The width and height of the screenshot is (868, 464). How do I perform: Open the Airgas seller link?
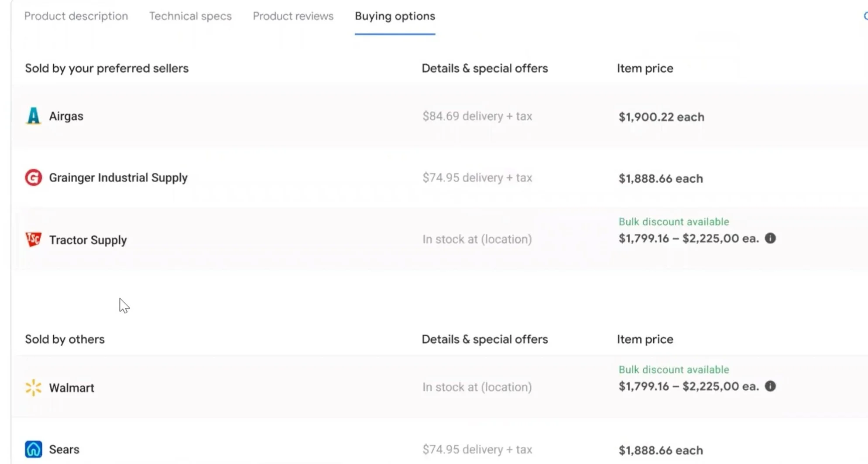click(x=66, y=116)
